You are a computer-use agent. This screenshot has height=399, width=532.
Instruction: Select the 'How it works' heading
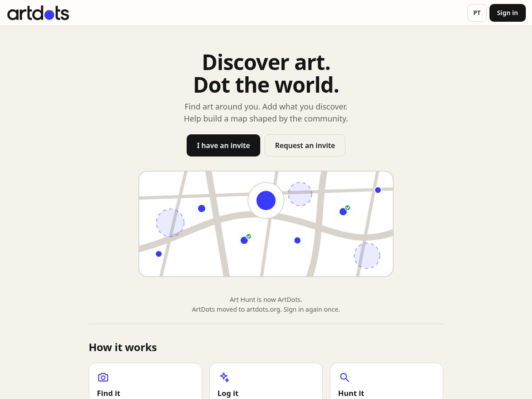(123, 347)
